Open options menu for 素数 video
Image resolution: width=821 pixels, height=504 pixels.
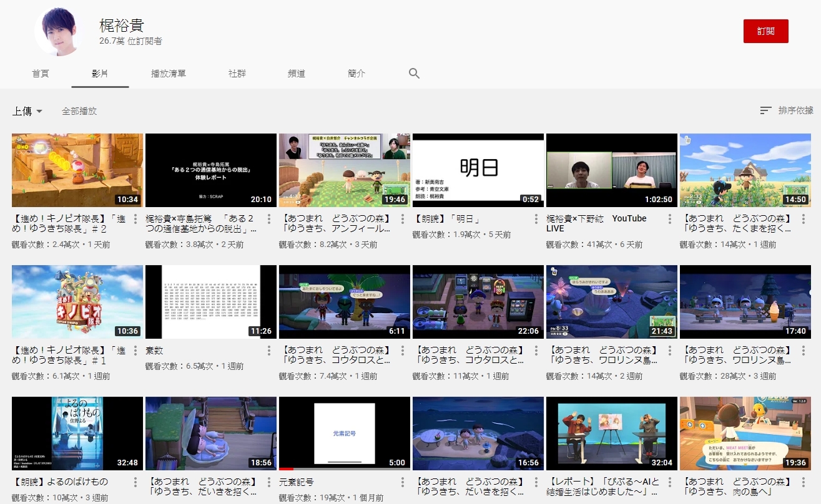269,351
